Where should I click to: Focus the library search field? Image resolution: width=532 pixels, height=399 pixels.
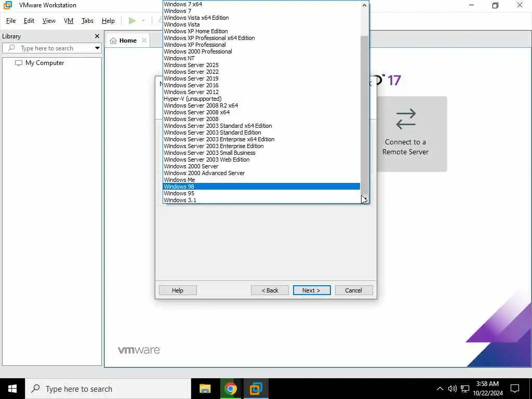coord(52,48)
